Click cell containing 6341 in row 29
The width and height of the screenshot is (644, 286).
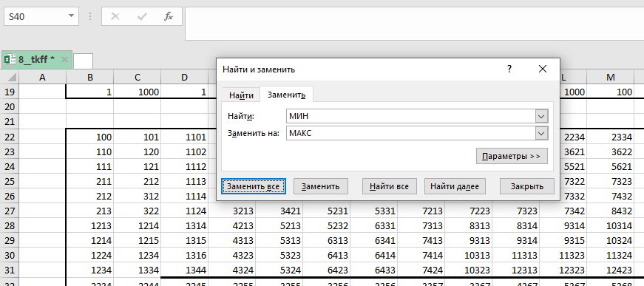[373, 240]
